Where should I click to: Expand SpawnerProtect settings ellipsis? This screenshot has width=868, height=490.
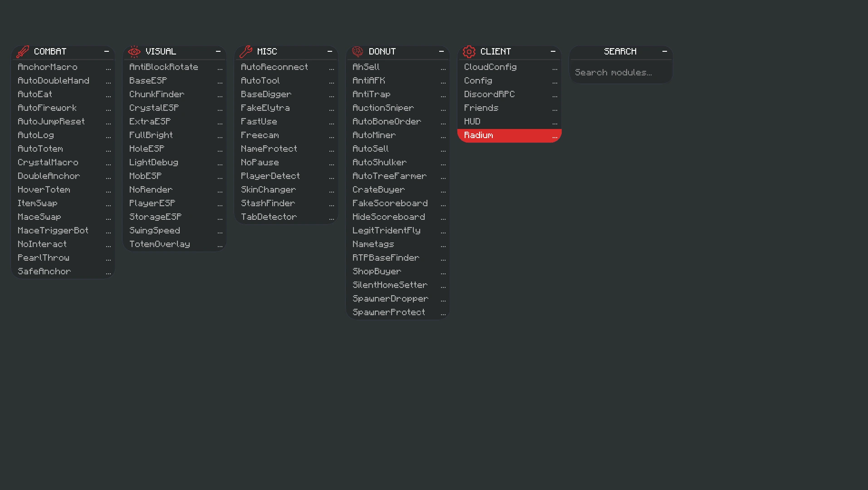point(443,313)
